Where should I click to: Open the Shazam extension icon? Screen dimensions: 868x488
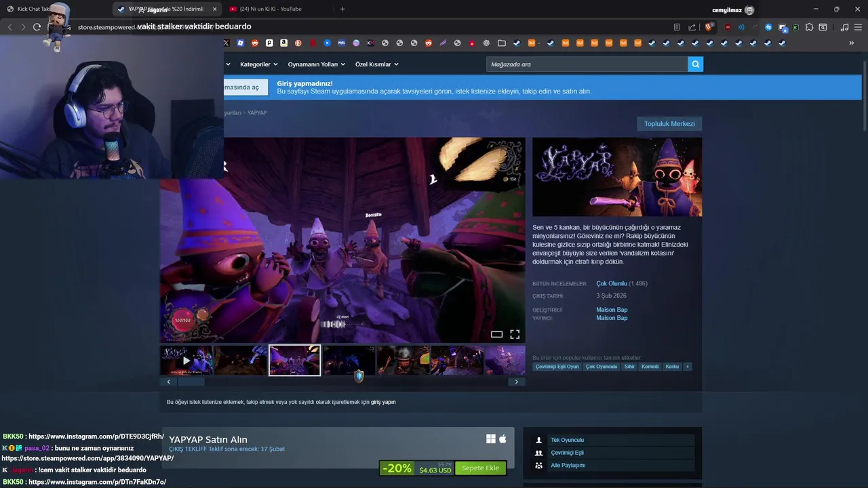click(768, 27)
